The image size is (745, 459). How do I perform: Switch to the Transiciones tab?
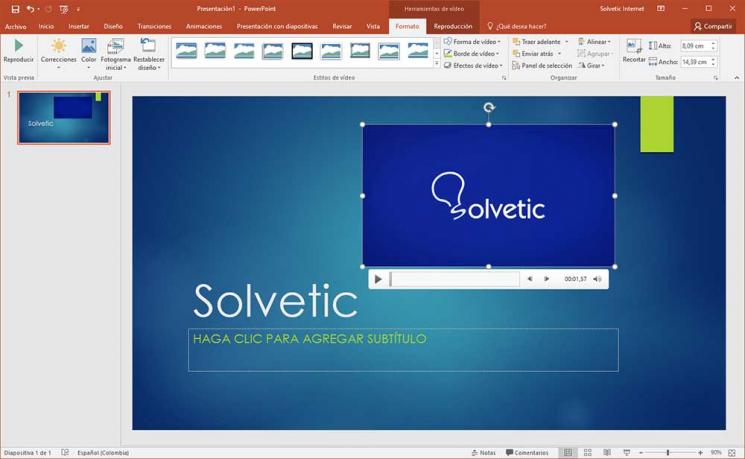pyautogui.click(x=154, y=27)
